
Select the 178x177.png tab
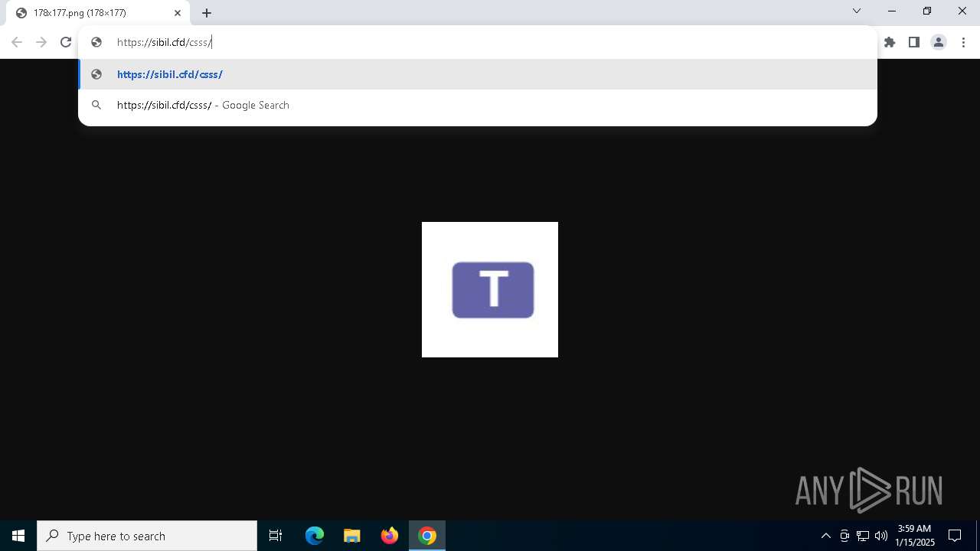coord(98,13)
